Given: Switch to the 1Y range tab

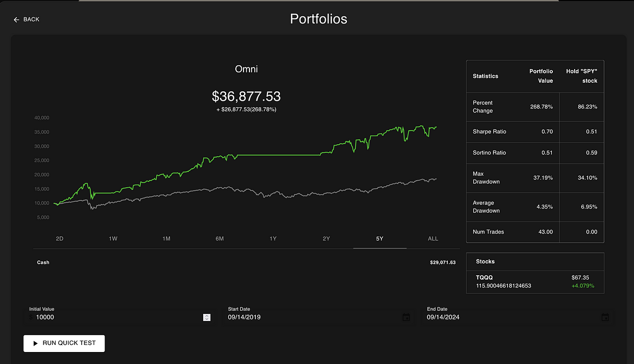Looking at the screenshot, I should coord(273,239).
